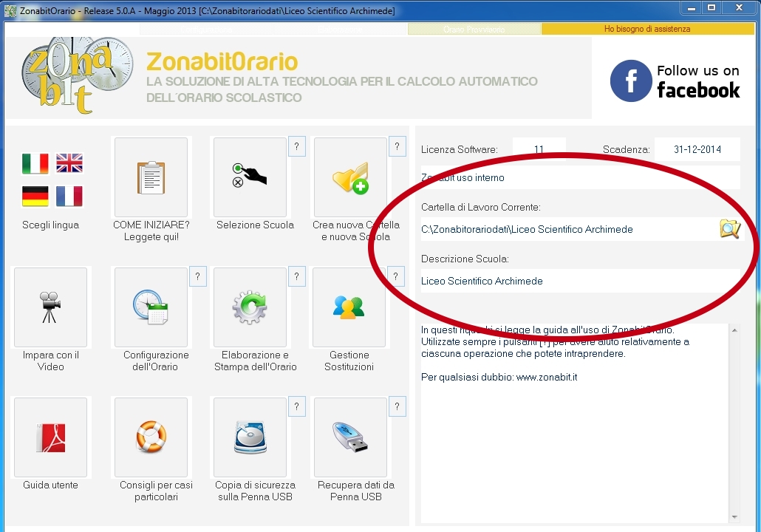The width and height of the screenshot is (761, 532).
Task: Click the Zonabit clock logo
Action: (x=77, y=75)
